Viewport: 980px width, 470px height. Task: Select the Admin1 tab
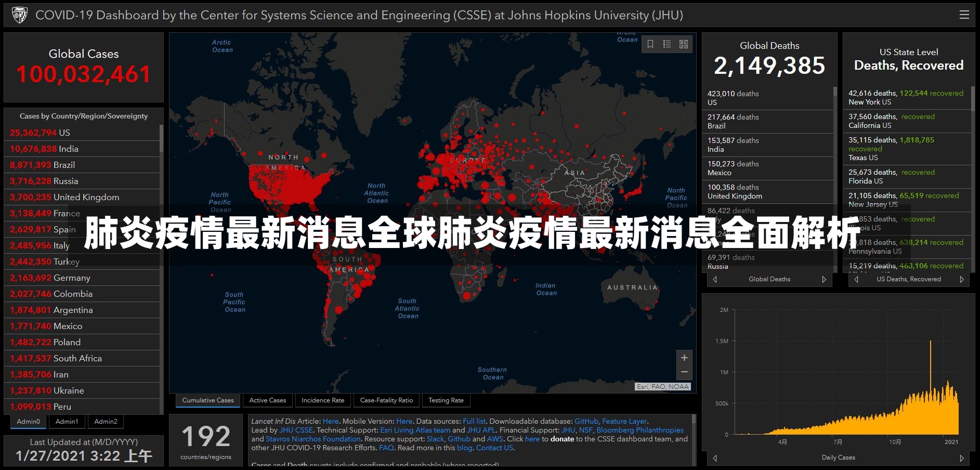(x=67, y=422)
